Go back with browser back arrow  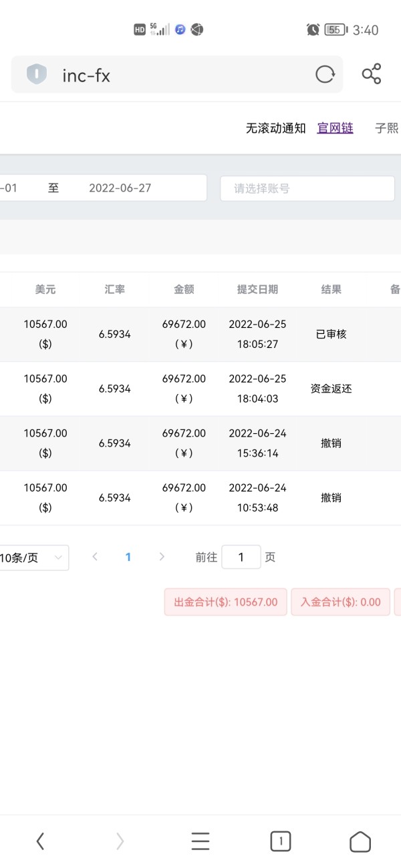40,841
